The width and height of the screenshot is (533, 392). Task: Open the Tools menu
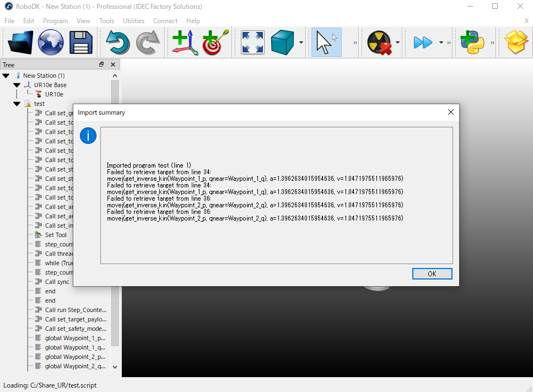tap(106, 21)
